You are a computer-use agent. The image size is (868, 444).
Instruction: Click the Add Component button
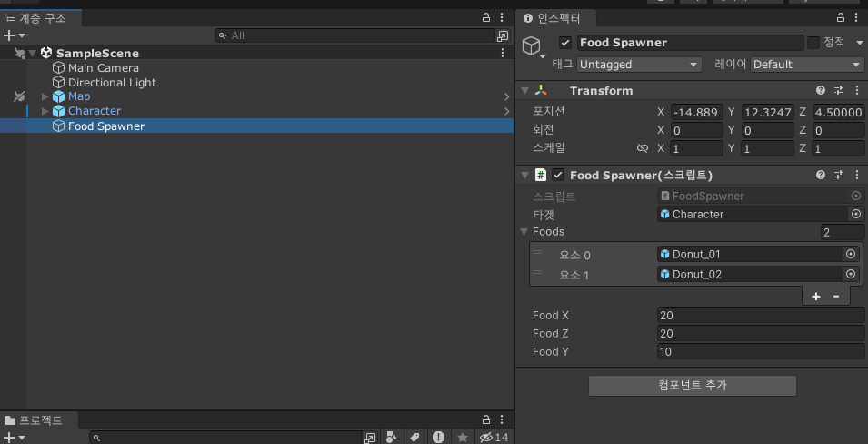point(692,385)
